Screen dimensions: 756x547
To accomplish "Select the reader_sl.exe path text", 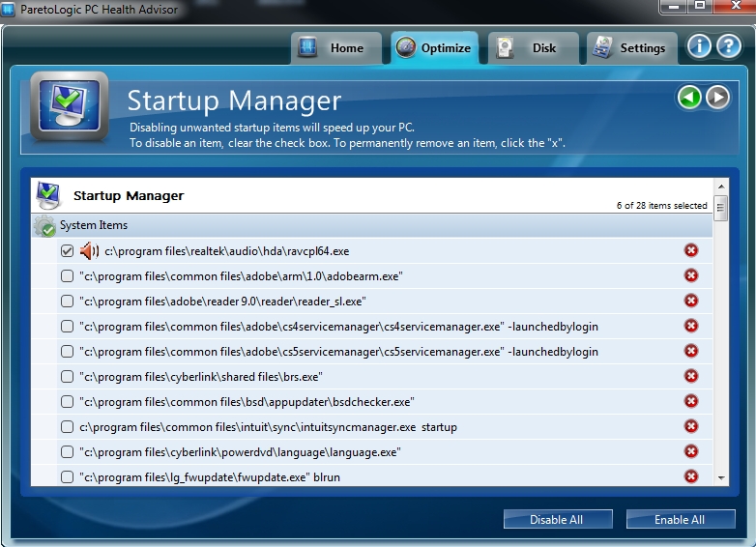I will click(x=222, y=302).
